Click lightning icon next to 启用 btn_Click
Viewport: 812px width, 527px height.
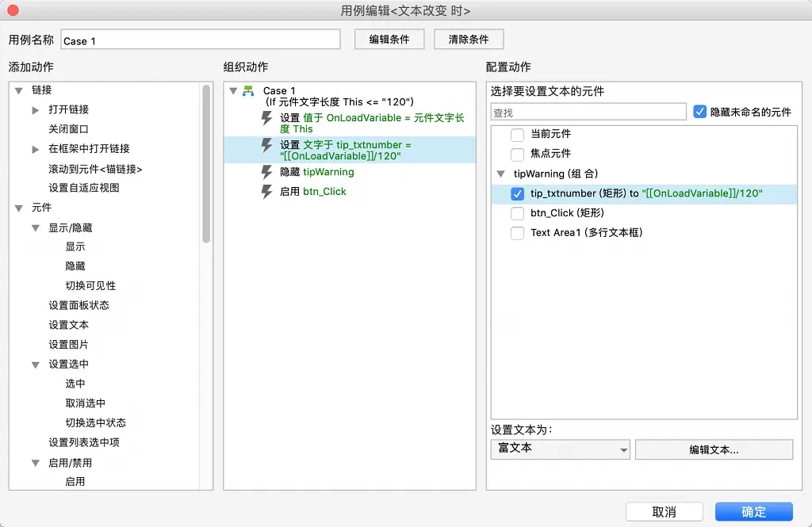[x=267, y=192]
